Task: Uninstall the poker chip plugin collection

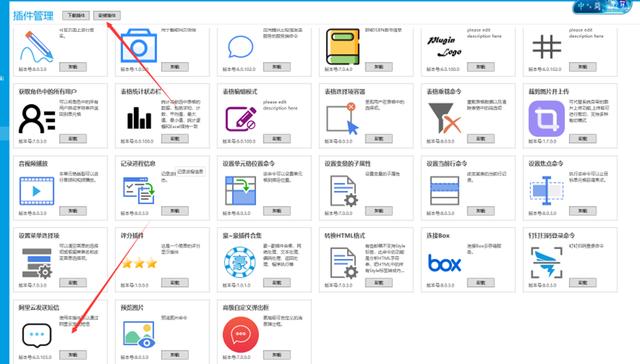Action: point(277,283)
